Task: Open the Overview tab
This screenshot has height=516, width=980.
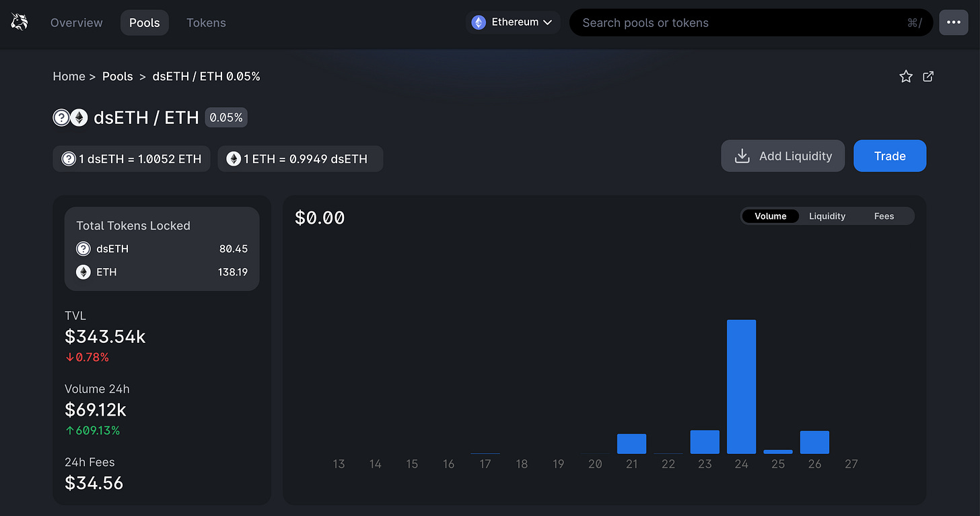Action: tap(77, 23)
